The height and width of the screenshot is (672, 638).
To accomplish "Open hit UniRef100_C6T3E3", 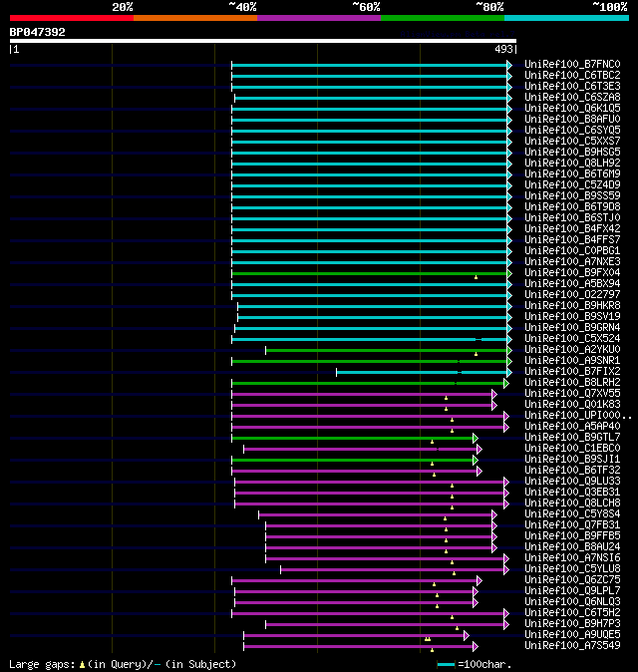I will (x=572, y=86).
